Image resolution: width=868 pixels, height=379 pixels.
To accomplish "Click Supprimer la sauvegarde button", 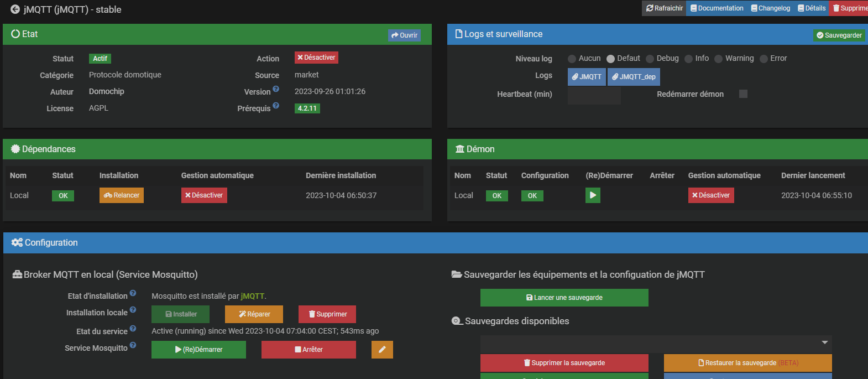I will coord(564,363).
